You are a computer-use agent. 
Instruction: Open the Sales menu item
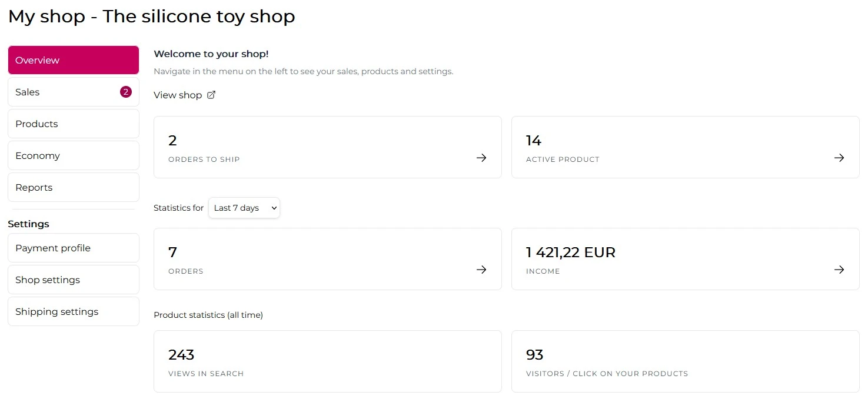coord(74,92)
